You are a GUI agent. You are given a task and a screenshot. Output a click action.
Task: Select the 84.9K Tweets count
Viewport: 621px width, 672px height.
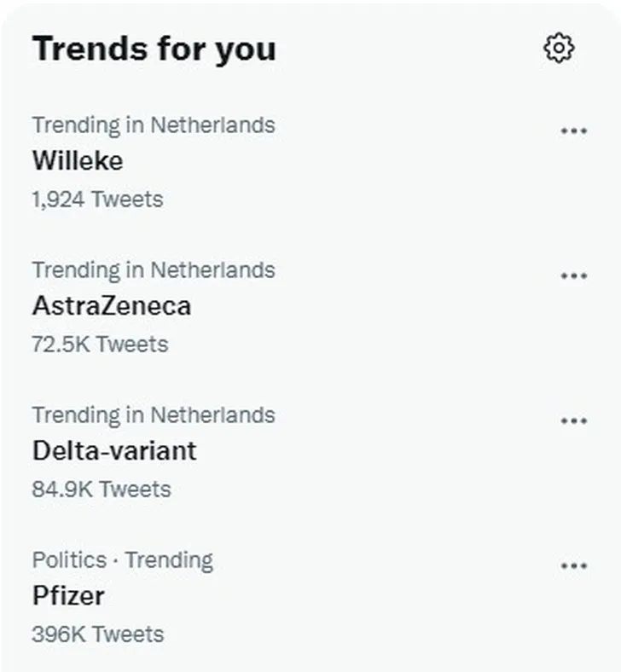(x=102, y=490)
